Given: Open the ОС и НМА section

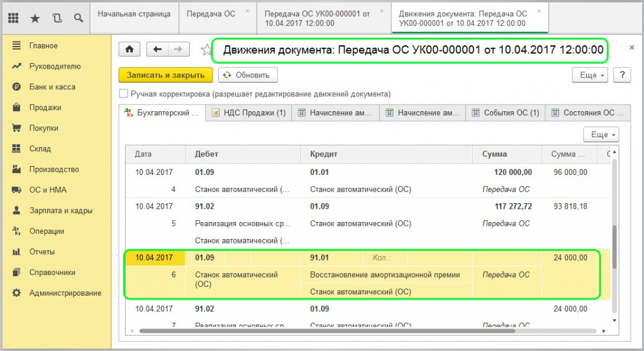Looking at the screenshot, I should click(x=48, y=190).
